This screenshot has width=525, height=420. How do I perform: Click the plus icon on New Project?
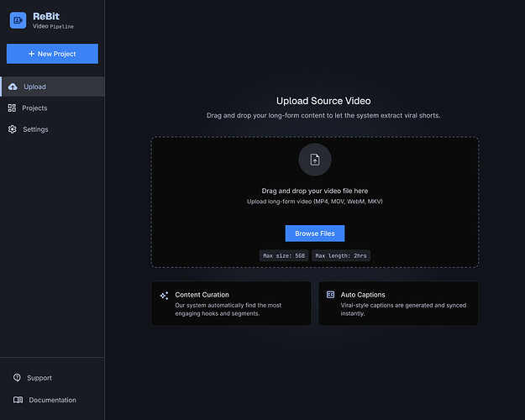click(x=31, y=54)
